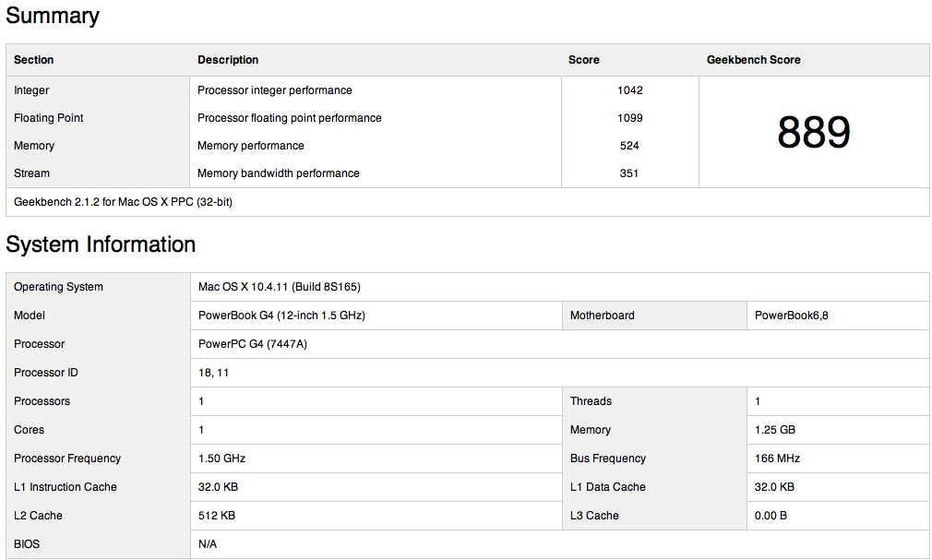The width and height of the screenshot is (932, 560).
Task: Click the L3 Cache label
Action: (594, 516)
